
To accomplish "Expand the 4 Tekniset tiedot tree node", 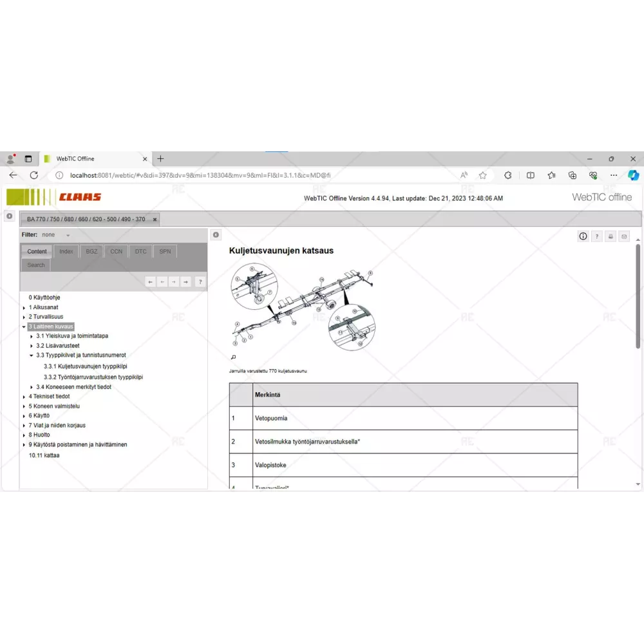I will 24,397.
